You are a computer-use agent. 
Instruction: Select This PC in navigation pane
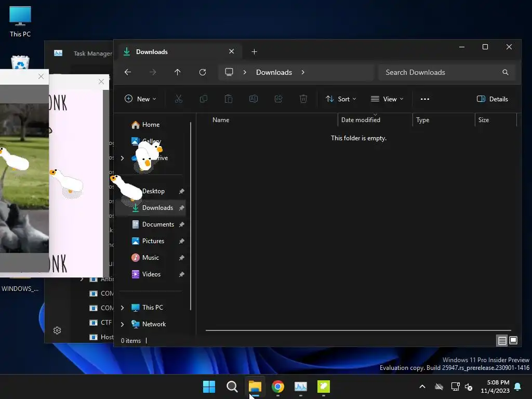coord(152,308)
